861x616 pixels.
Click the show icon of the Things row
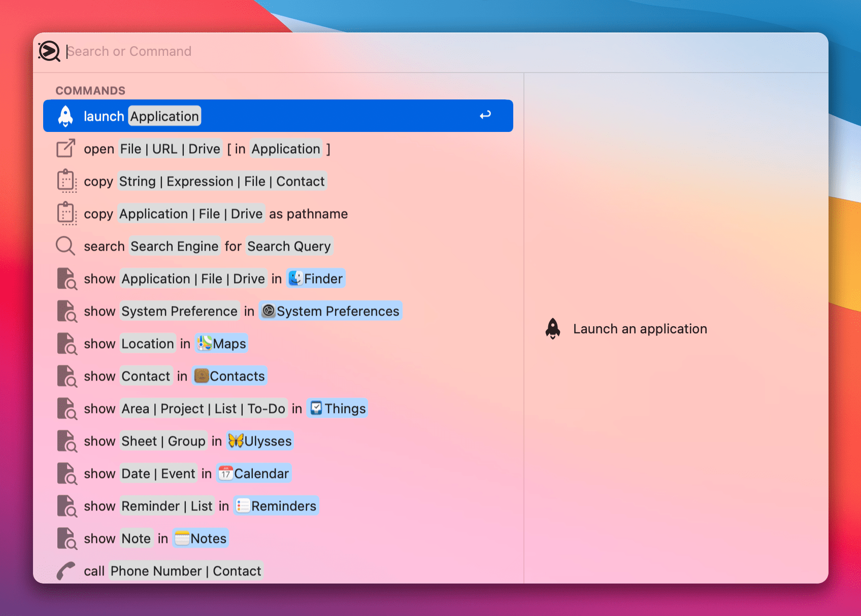pos(67,409)
